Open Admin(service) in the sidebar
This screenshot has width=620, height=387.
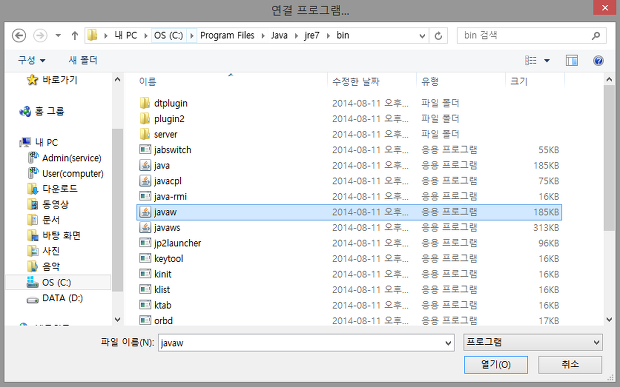point(65,158)
